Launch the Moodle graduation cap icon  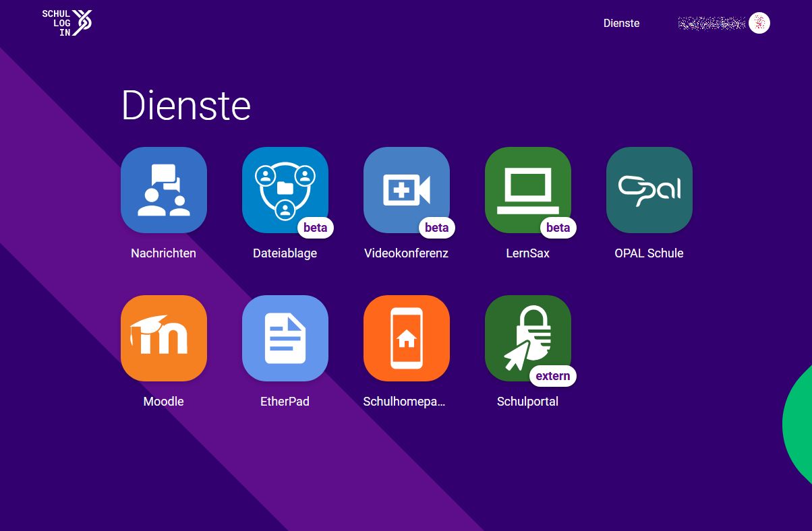pos(163,338)
